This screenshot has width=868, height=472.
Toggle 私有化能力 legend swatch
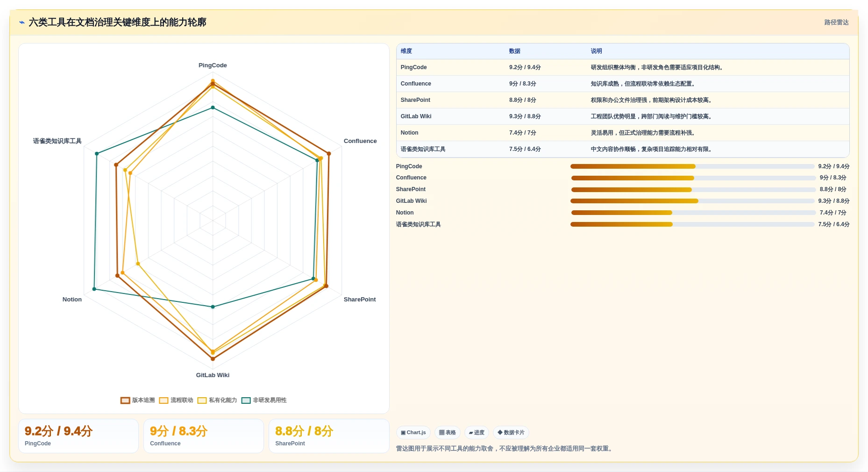click(202, 400)
